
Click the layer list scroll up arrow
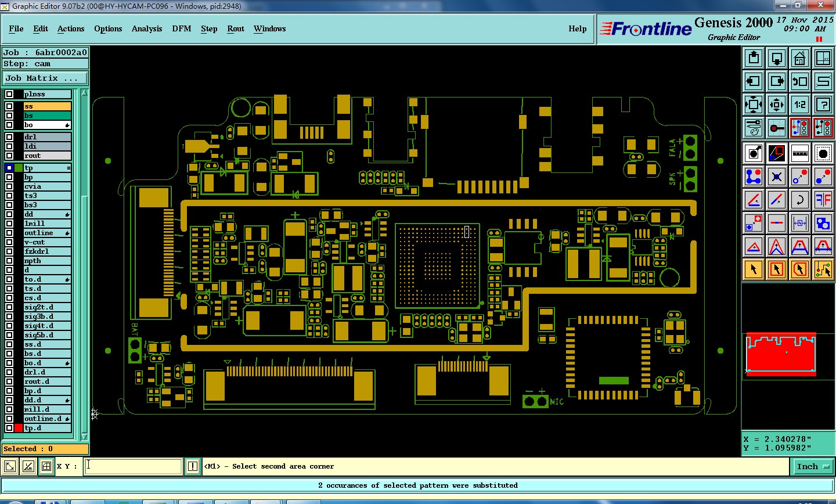[x=84, y=93]
